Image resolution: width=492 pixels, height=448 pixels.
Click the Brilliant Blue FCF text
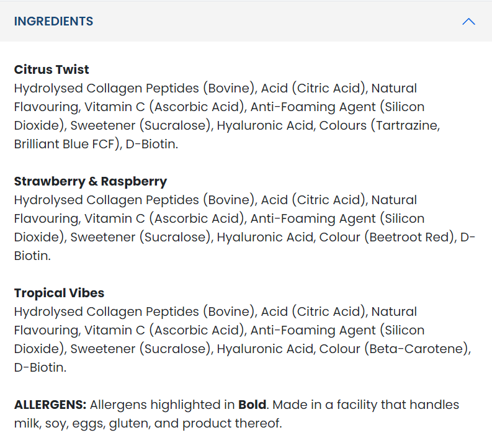[64, 144]
